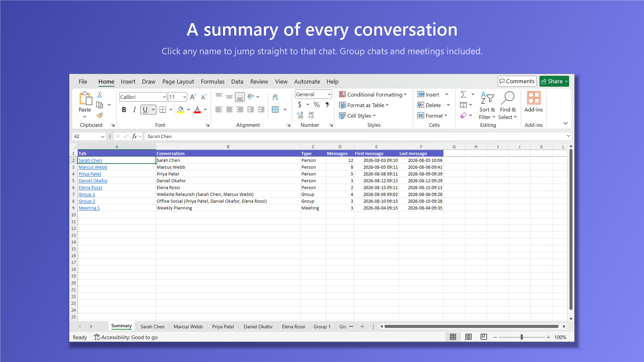The width and height of the screenshot is (644, 362).
Task: Expand Conditional Formatting menu
Action: tap(373, 95)
